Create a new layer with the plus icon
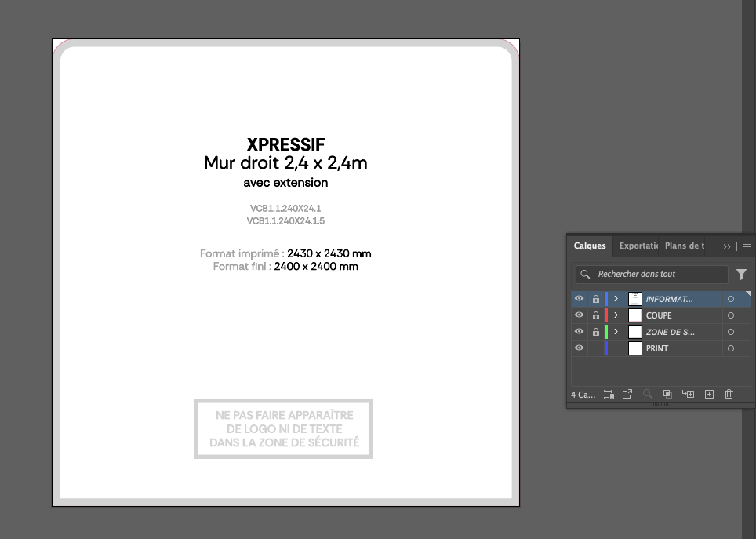Image resolution: width=756 pixels, height=539 pixels. [709, 395]
